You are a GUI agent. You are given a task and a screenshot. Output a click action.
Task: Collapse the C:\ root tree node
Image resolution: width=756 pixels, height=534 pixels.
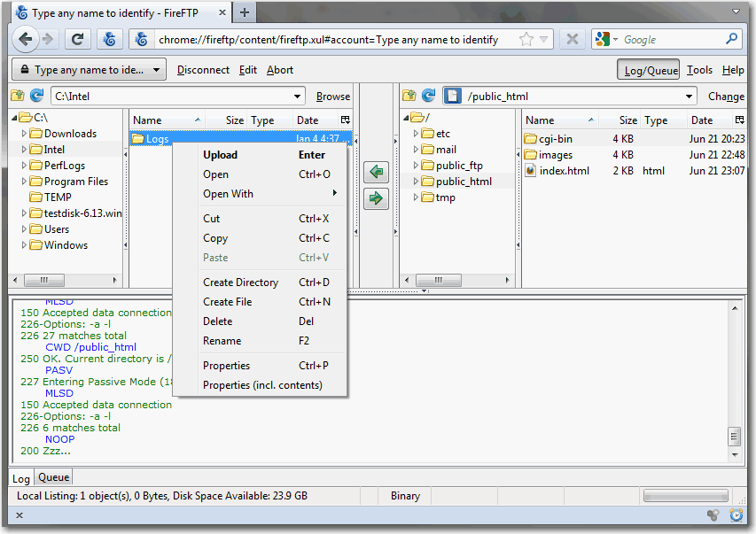tap(15, 118)
